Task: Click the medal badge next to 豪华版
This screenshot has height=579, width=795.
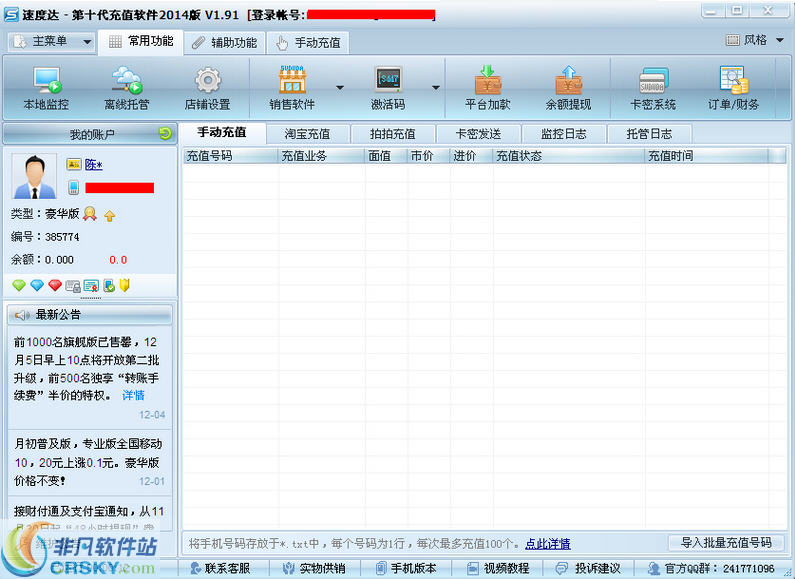Action: pos(90,214)
